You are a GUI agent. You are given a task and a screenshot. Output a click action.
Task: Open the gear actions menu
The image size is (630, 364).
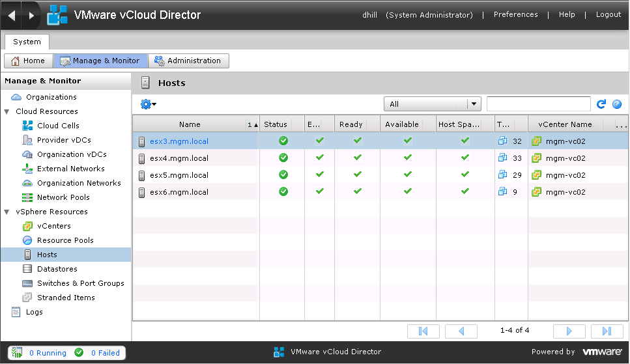pos(149,104)
